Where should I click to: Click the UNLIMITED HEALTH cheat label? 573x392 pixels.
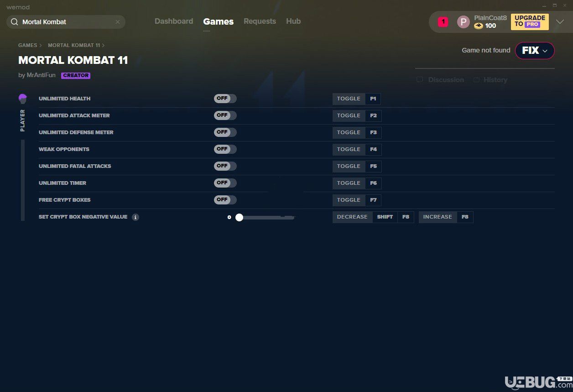tap(64, 99)
